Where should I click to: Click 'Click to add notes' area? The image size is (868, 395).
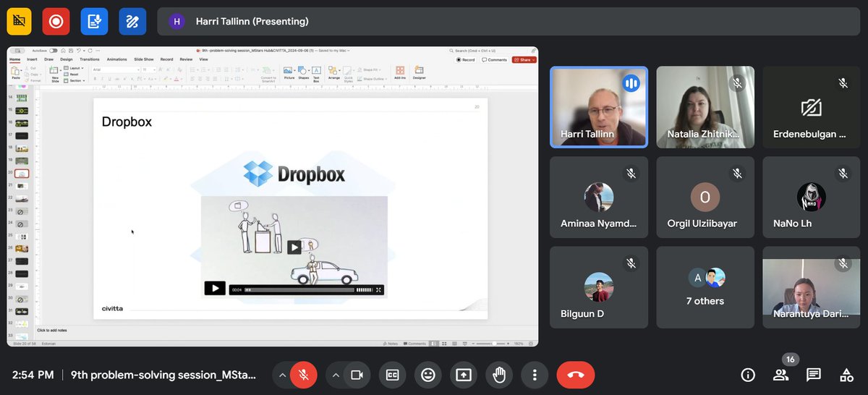(52, 330)
